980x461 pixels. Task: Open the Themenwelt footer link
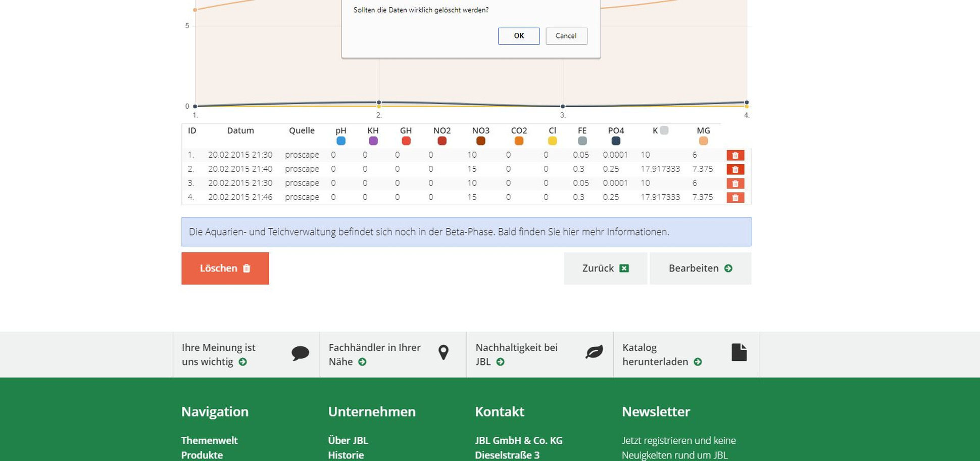[209, 440]
